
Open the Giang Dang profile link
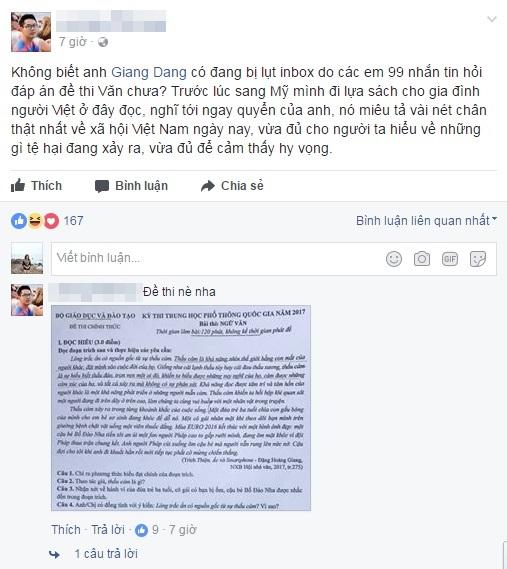coord(149,72)
